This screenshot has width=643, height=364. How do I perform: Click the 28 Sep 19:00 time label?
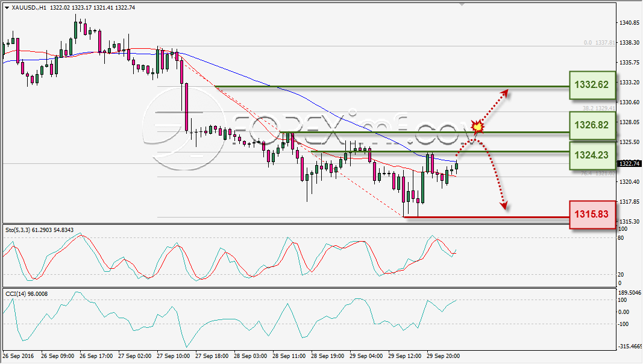click(328, 356)
